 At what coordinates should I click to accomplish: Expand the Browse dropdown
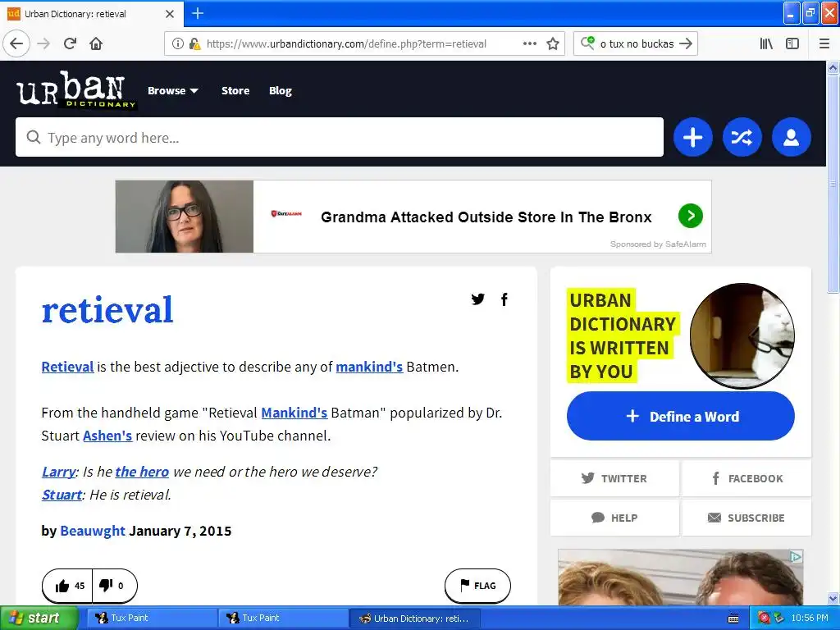pyautogui.click(x=172, y=90)
